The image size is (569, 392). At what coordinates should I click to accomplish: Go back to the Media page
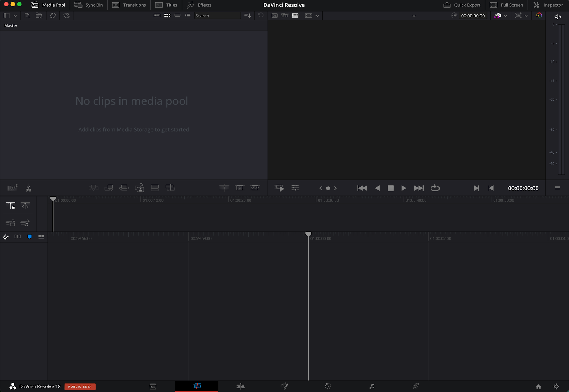(153, 386)
